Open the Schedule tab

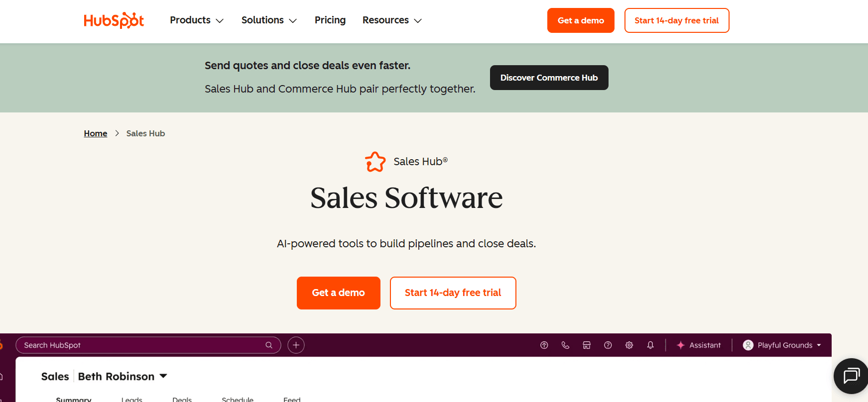click(238, 399)
